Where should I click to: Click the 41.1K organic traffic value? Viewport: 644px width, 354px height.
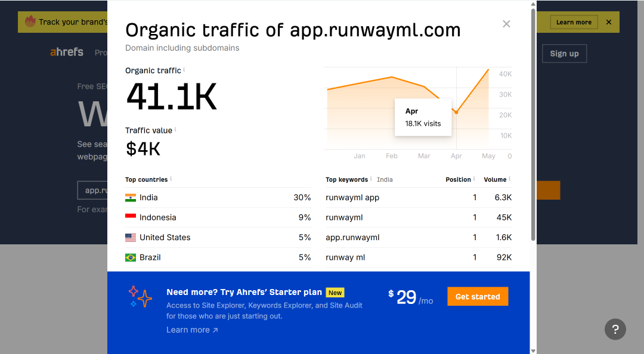click(171, 97)
